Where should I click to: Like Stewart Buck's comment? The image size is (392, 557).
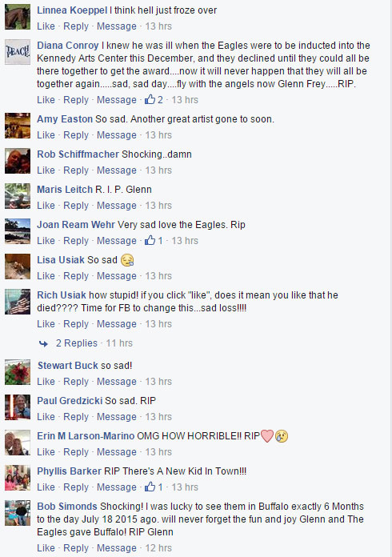tap(46, 382)
